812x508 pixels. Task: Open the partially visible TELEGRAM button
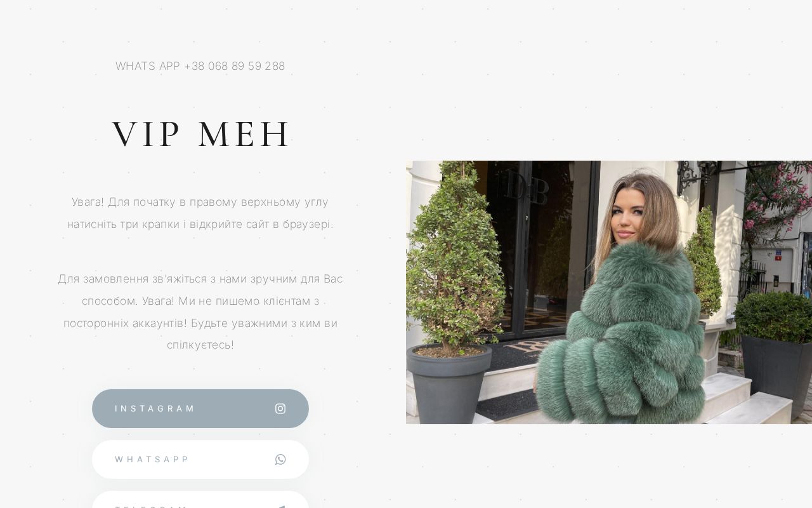(200, 500)
